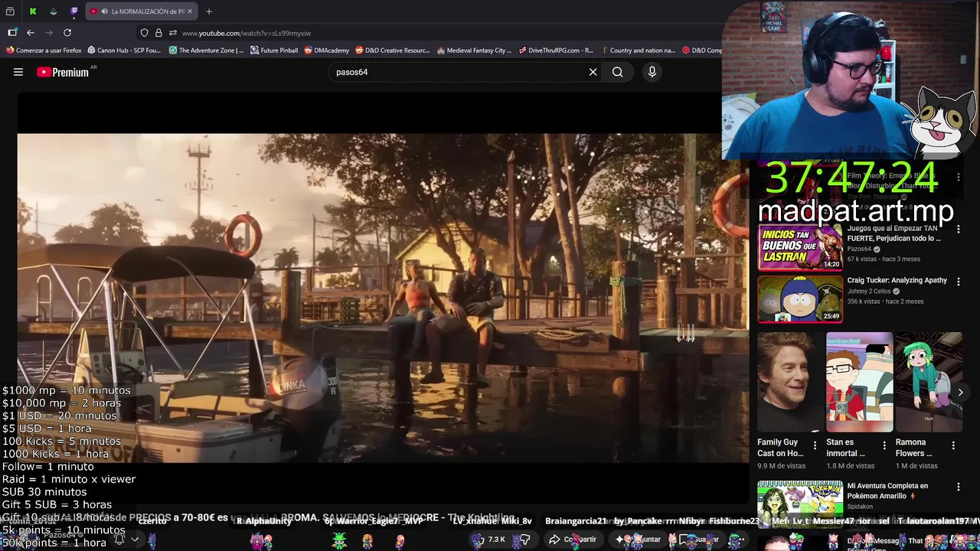Screen dimensions: 980x551
Task: Click the GTA video player frame
Action: pos(383,298)
